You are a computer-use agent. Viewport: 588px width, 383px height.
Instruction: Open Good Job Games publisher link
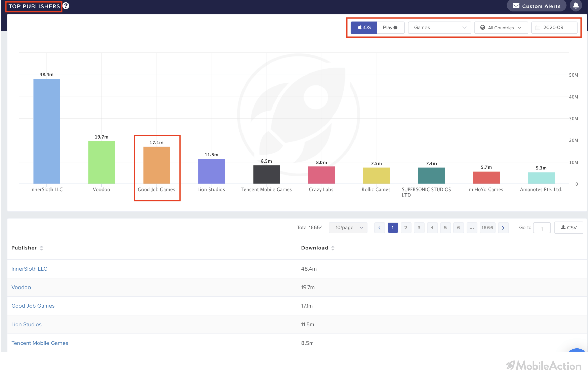pos(33,306)
